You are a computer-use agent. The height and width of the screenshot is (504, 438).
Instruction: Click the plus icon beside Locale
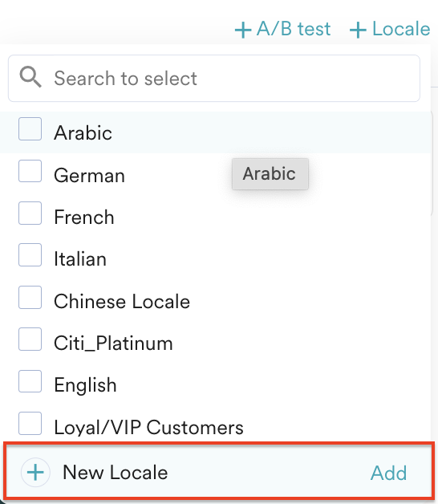pos(358,30)
